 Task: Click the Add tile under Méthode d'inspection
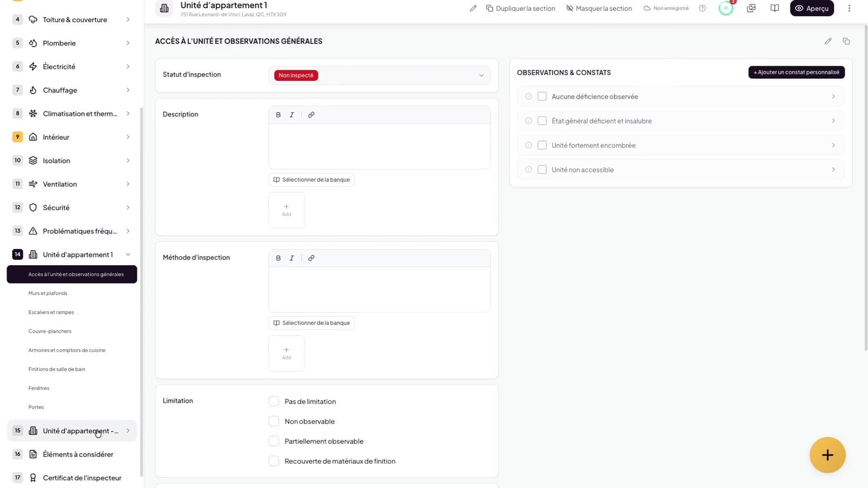286,354
